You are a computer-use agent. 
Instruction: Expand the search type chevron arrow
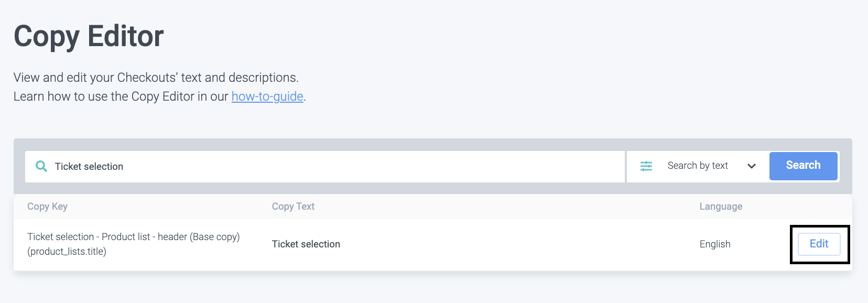(752, 166)
